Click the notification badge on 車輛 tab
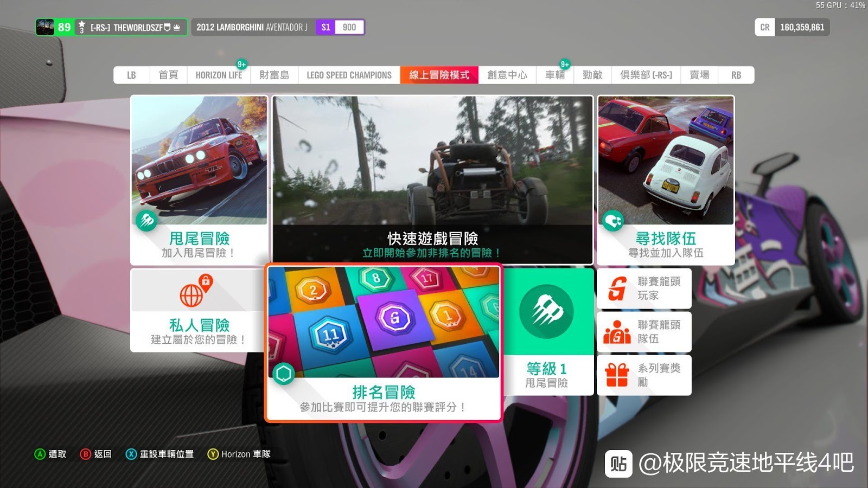 (x=565, y=65)
